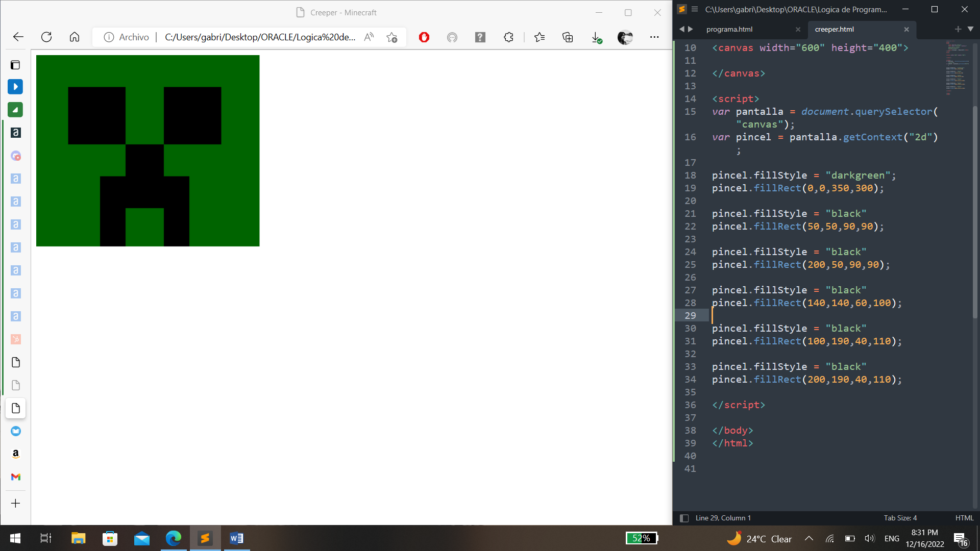
Task: Click the Sublime vertical scrollbar
Action: pos(975,212)
